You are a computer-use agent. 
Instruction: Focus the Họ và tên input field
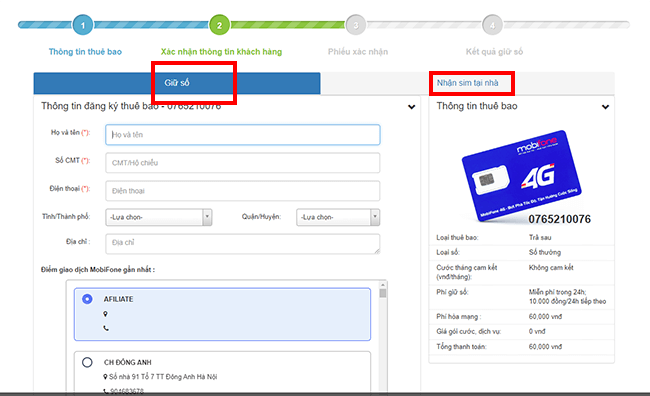243,135
